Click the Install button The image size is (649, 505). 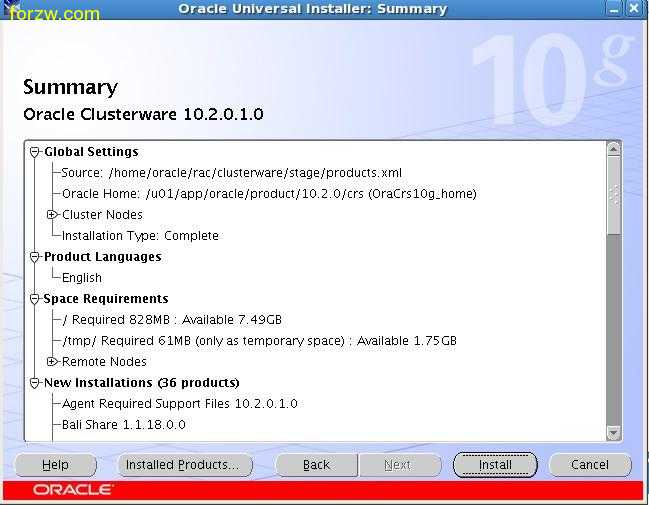[495, 465]
